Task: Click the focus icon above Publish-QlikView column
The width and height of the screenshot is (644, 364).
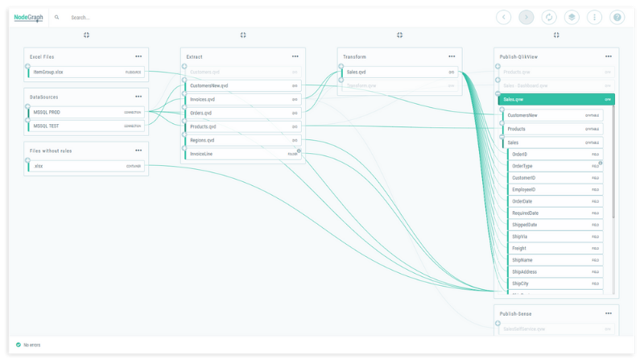Action: point(556,35)
